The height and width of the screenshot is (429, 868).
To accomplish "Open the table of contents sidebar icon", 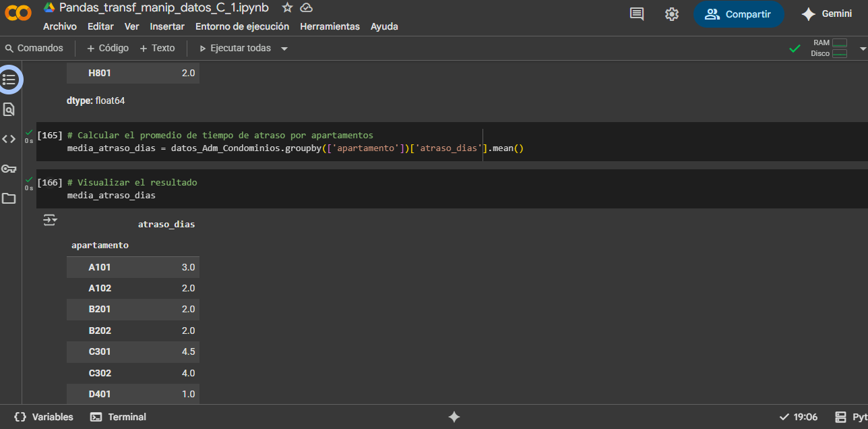I will tap(9, 80).
